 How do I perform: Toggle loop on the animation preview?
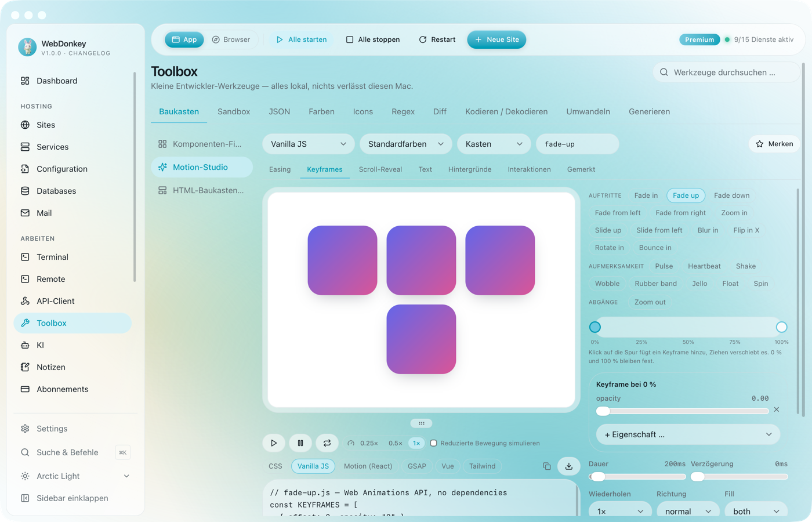327,443
